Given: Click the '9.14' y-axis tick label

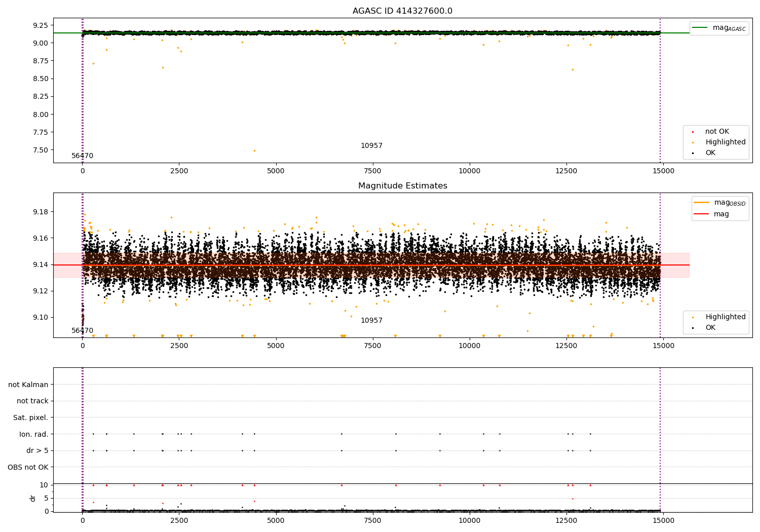Looking at the screenshot, I should click(x=40, y=264).
